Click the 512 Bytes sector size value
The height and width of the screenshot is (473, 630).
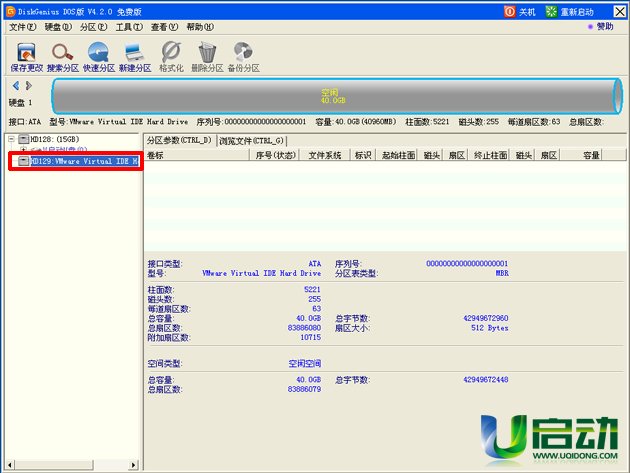(x=489, y=328)
